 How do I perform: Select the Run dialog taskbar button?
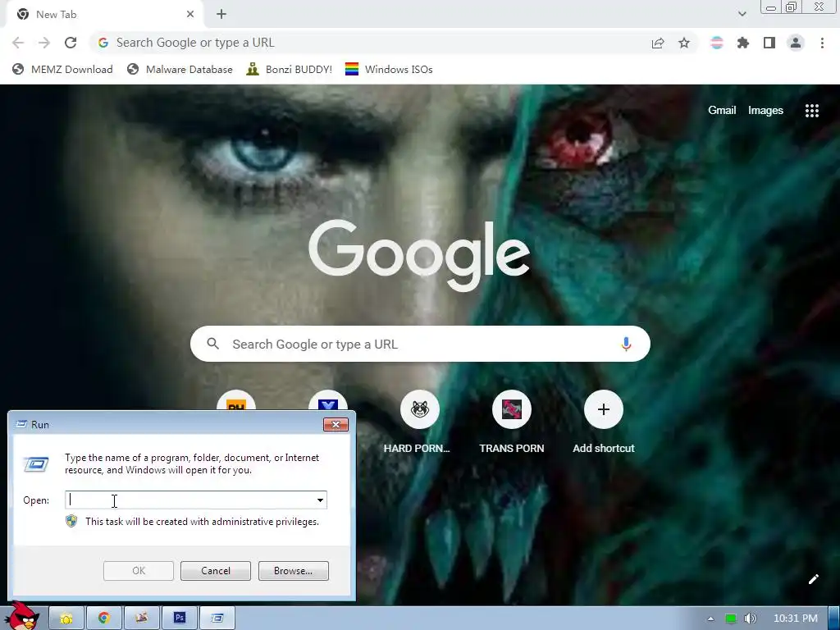pyautogui.click(x=217, y=619)
